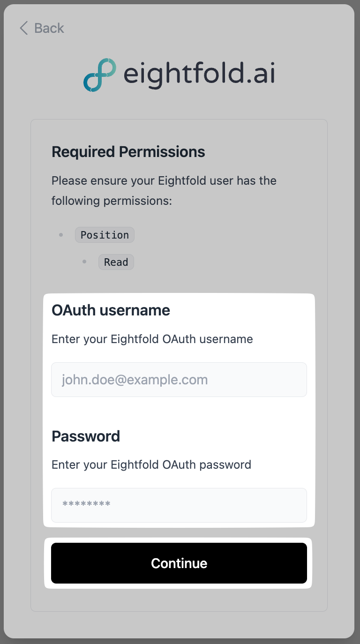Go back using the Back link
Image resolution: width=360 pixels, height=644 pixels.
pos(42,28)
